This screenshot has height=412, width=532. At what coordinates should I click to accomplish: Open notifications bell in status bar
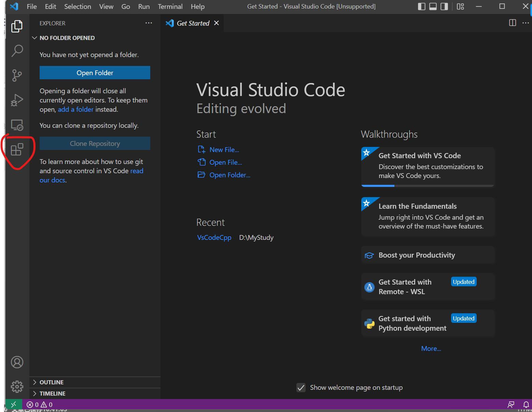(x=526, y=404)
